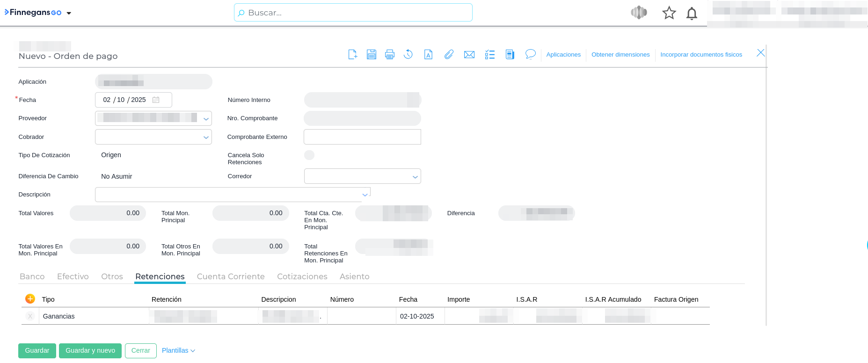Expand the Corredor dropdown
Screen dimensions: 868x363
(x=415, y=177)
